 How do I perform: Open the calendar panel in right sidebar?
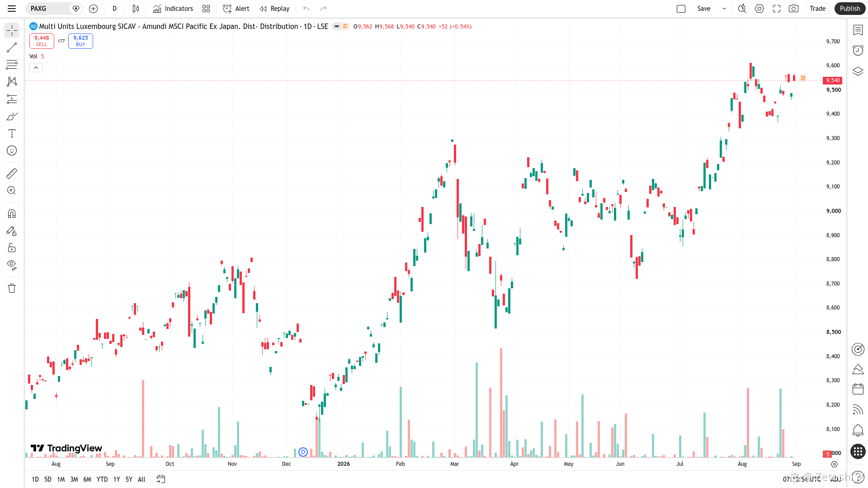click(x=858, y=389)
